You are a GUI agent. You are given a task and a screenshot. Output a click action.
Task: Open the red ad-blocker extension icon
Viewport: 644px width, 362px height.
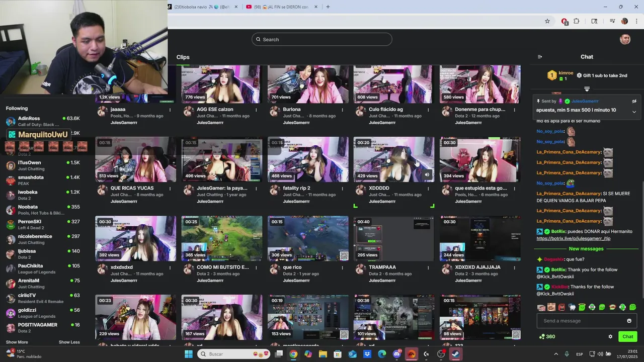(565, 21)
